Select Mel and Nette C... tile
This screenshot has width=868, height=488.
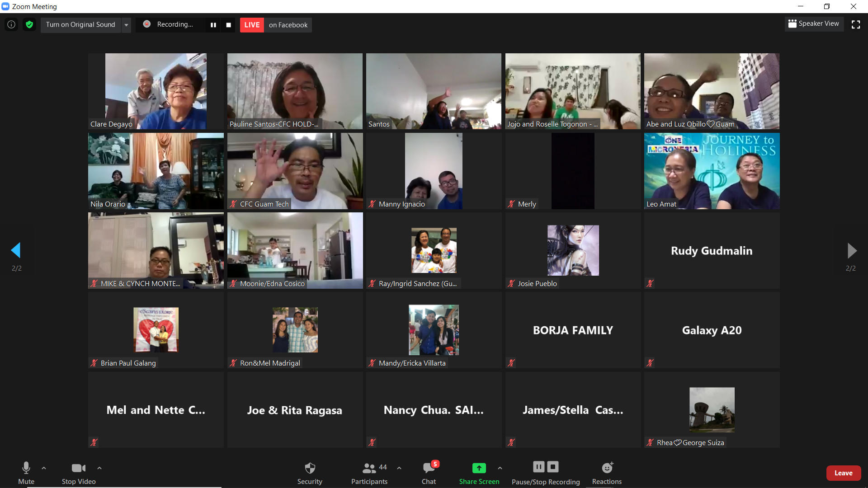pyautogui.click(x=156, y=410)
